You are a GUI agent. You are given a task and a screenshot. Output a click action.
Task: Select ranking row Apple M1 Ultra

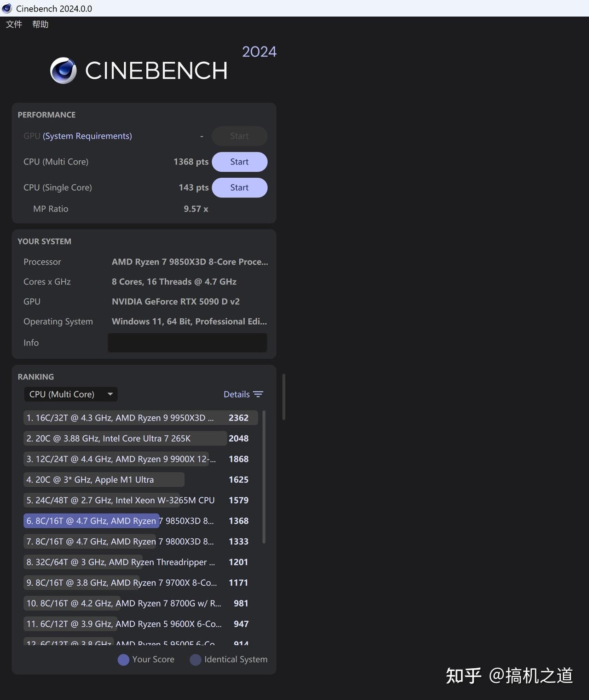pos(141,479)
